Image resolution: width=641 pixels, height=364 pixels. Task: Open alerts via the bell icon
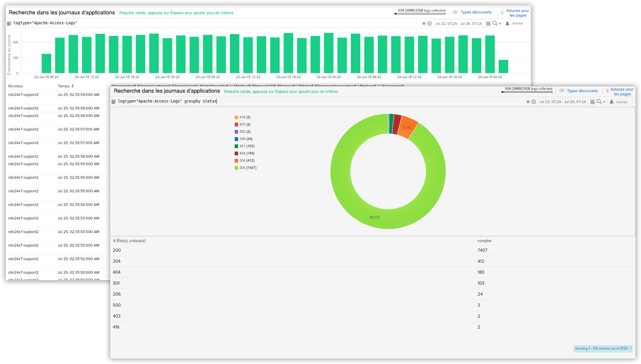(611, 102)
